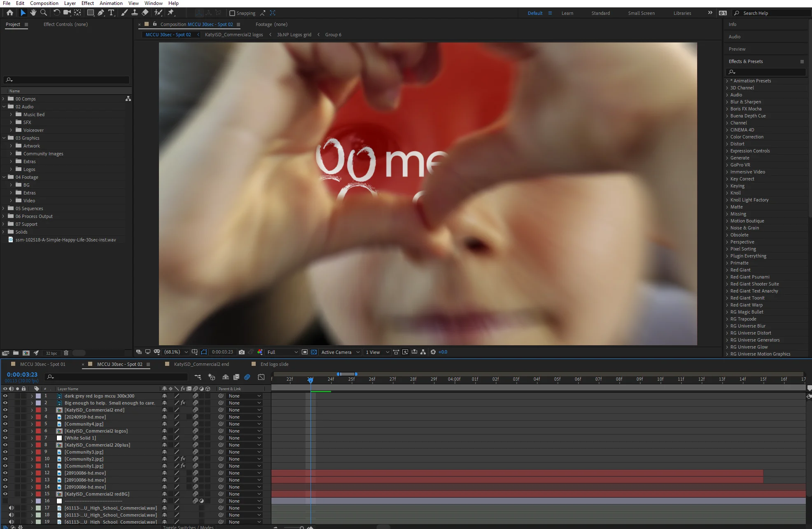Viewport: 812px width, 529px height.
Task: Open the Active Camera dropdown
Action: point(341,352)
